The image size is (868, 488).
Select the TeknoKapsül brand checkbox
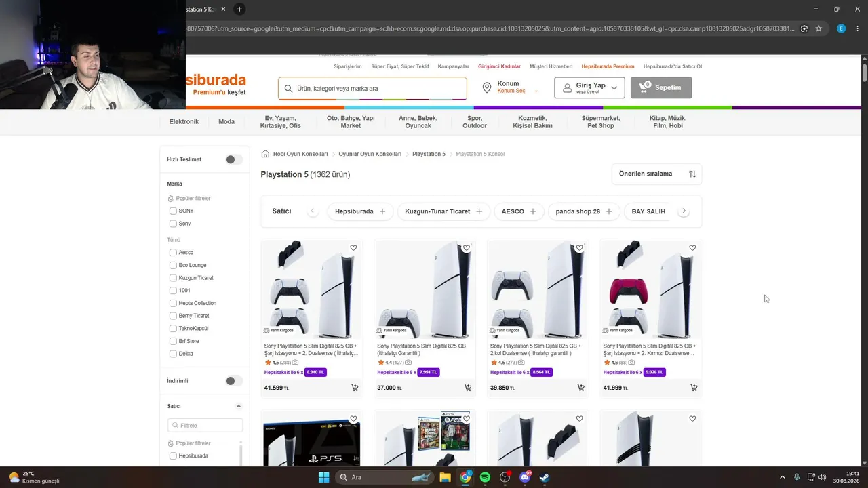[x=173, y=329]
